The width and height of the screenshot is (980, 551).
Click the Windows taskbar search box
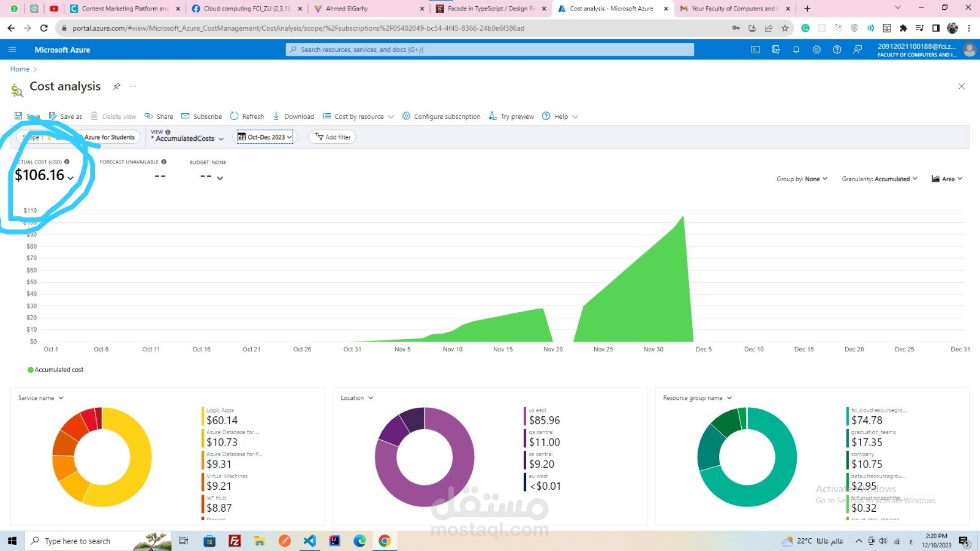click(98, 541)
